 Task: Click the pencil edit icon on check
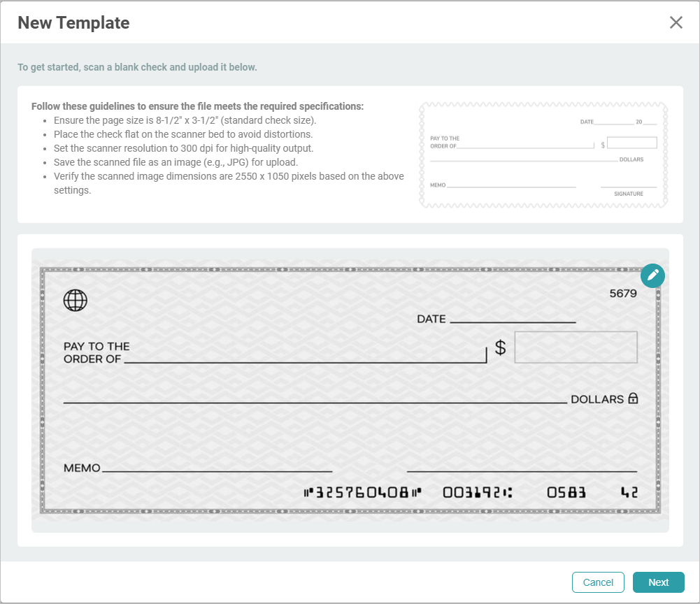coord(652,275)
